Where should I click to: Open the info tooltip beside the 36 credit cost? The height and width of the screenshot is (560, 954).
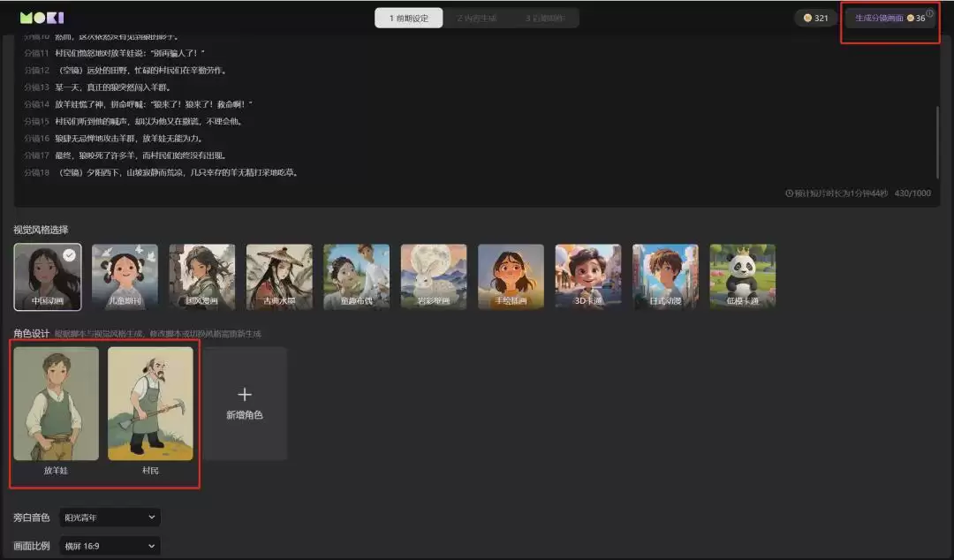coord(930,11)
